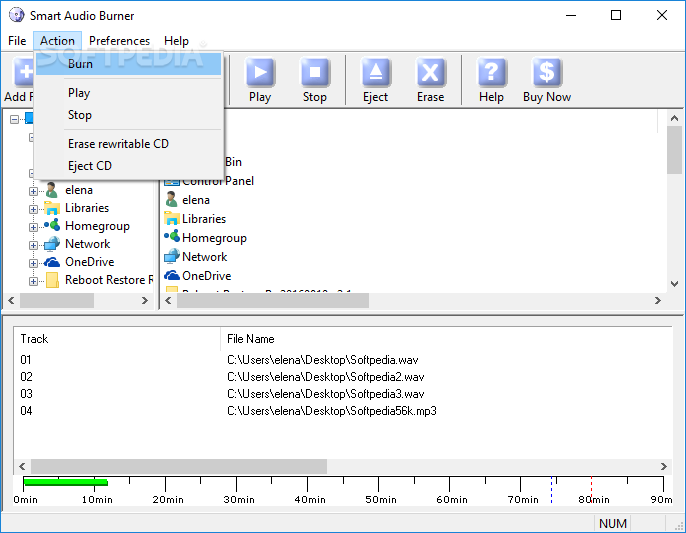Click the OneDrive cloud icon in tree
Viewport: 686px width, 533px height.
52,262
